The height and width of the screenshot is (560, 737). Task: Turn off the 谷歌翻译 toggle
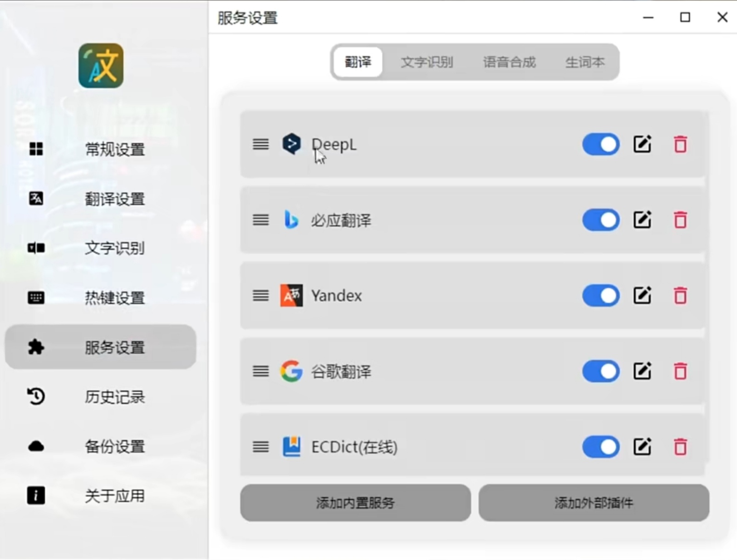[x=601, y=371]
